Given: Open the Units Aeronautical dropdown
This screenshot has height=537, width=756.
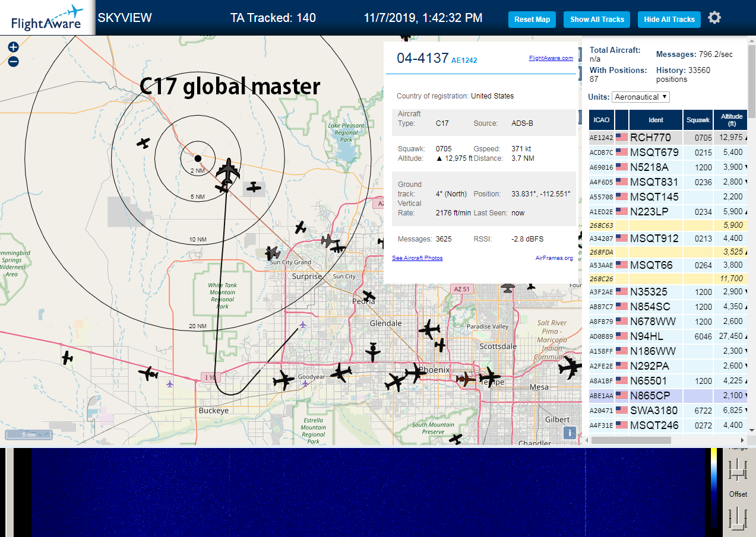Looking at the screenshot, I should click(x=641, y=97).
